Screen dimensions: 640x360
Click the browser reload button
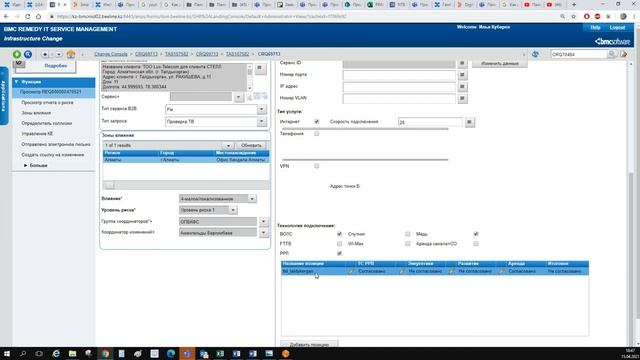point(27,17)
